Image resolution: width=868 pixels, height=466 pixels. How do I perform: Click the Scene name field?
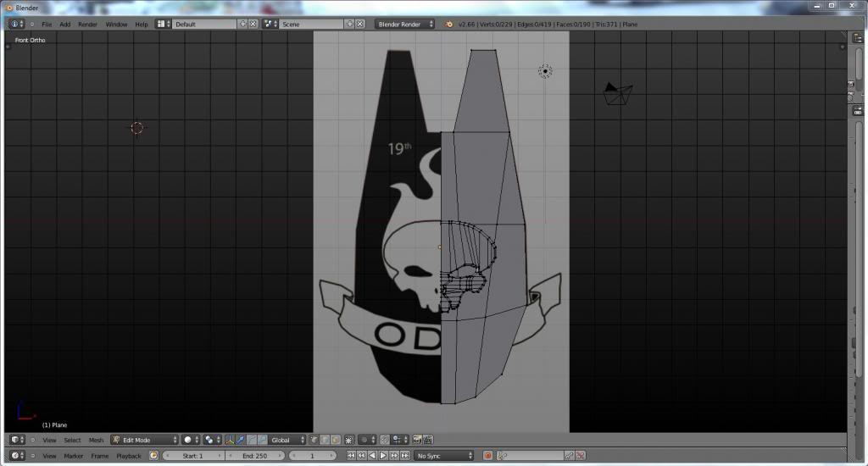311,25
